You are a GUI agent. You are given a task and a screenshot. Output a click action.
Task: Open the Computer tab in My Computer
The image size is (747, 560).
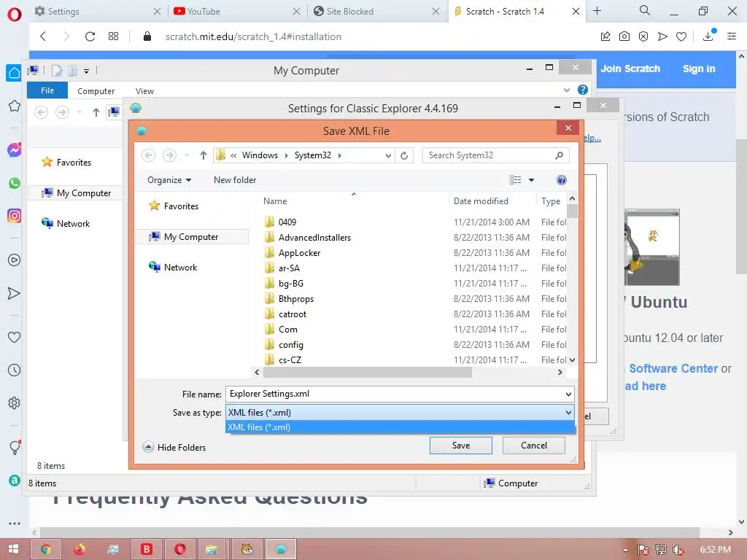click(x=96, y=91)
